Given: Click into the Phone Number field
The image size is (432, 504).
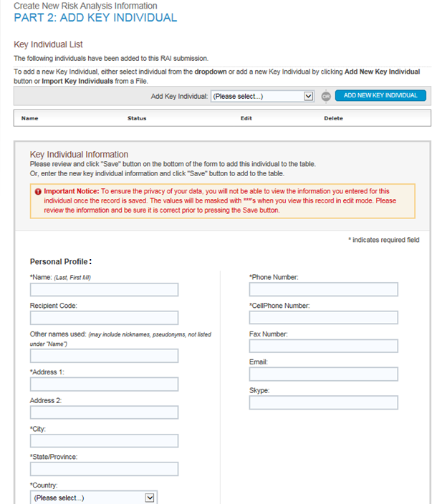Looking at the screenshot, I should 323,290.
